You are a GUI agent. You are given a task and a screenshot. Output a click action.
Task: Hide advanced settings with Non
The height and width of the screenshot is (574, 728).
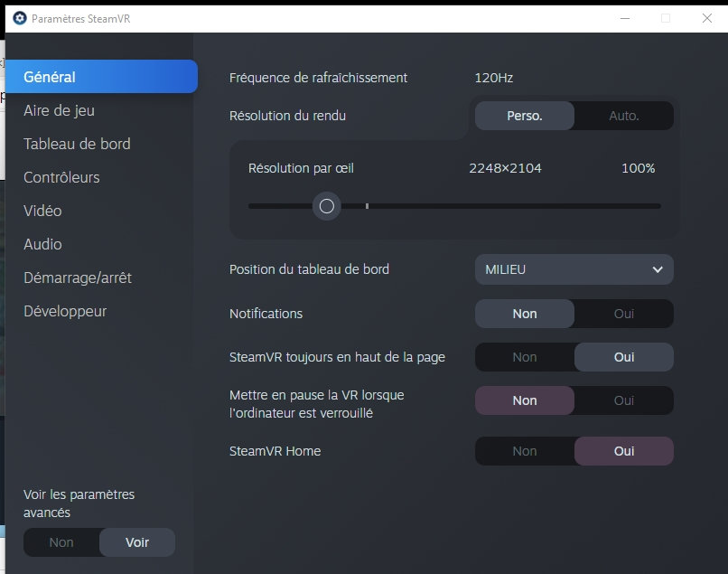pos(61,542)
